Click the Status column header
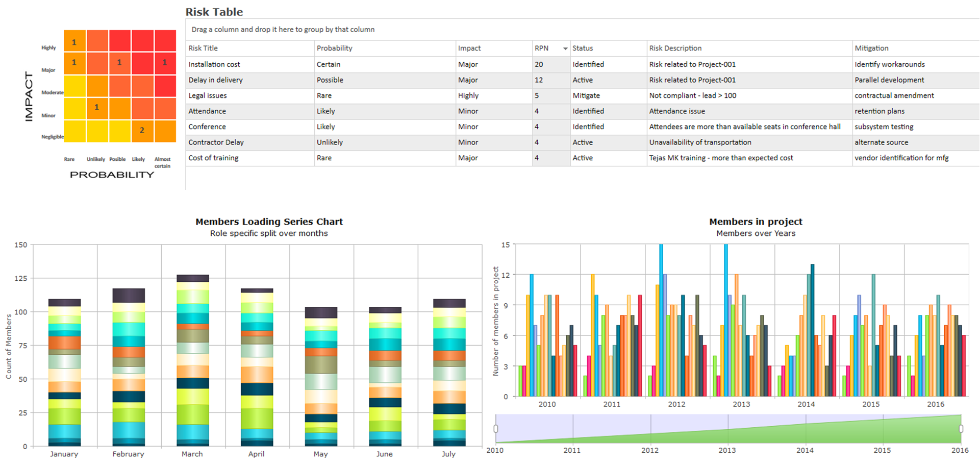Screen dimensions: 980x464 [x=583, y=48]
